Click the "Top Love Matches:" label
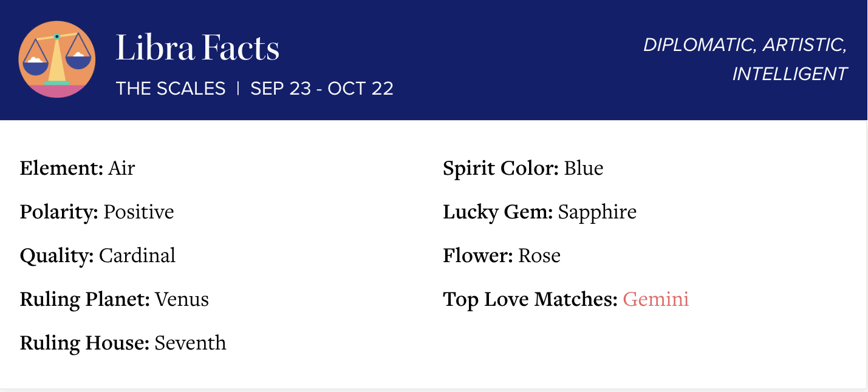Image resolution: width=868 pixels, height=392 pixels. 530,299
